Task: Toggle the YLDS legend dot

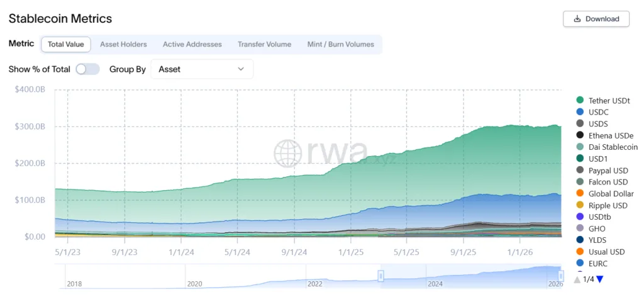Action: coord(580,240)
